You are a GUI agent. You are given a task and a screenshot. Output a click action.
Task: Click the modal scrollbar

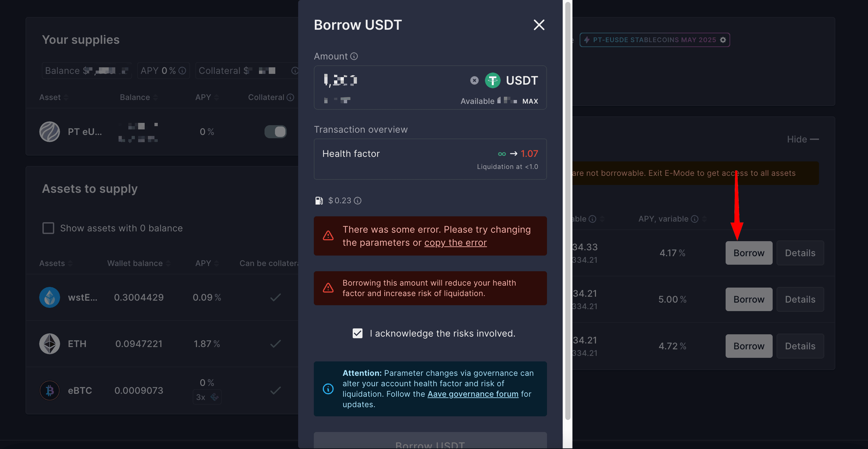568,211
